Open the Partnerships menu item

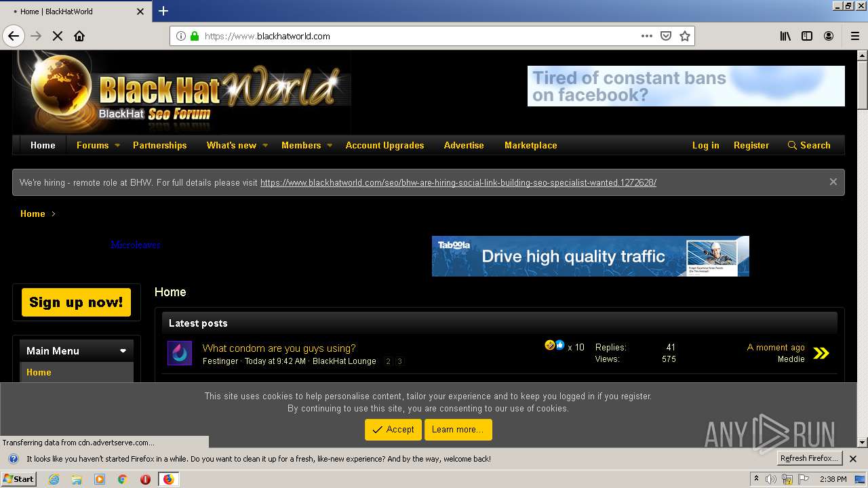coord(159,145)
